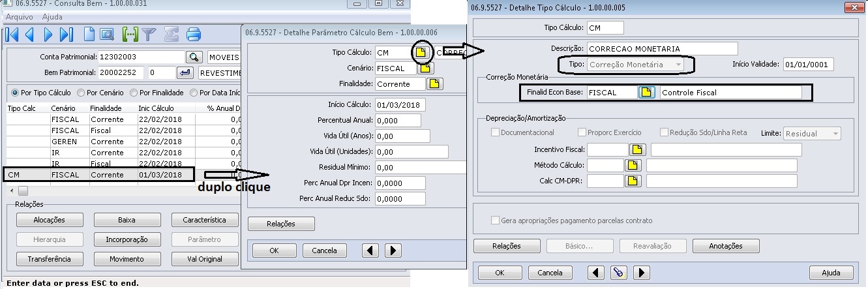
Task: Open the Arquivo menu
Action: 19,16
